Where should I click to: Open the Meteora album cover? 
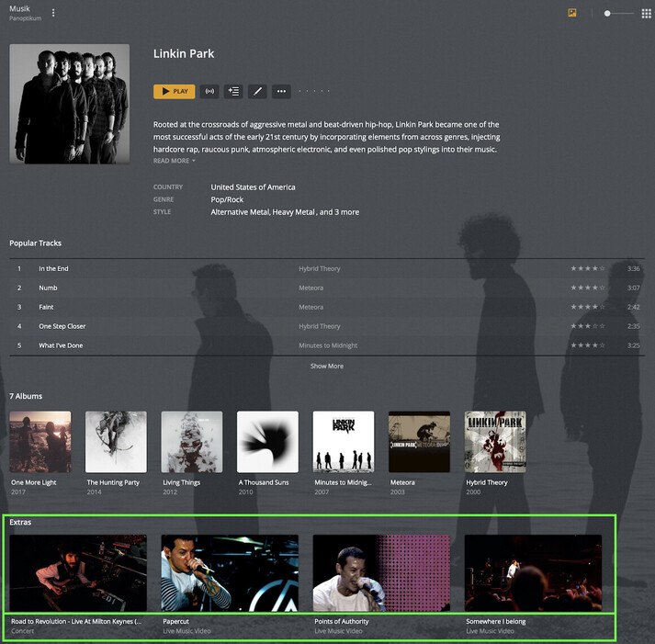[420, 442]
